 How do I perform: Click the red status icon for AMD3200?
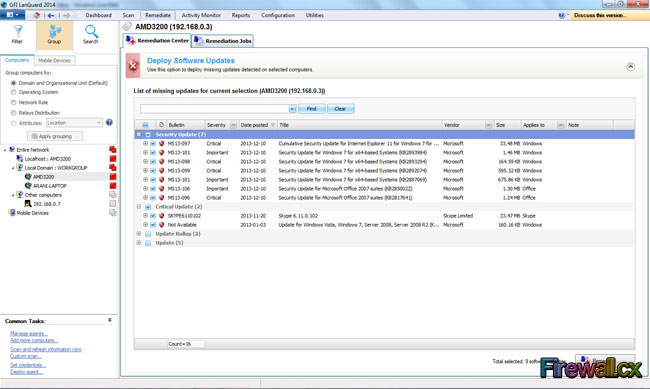tap(113, 177)
